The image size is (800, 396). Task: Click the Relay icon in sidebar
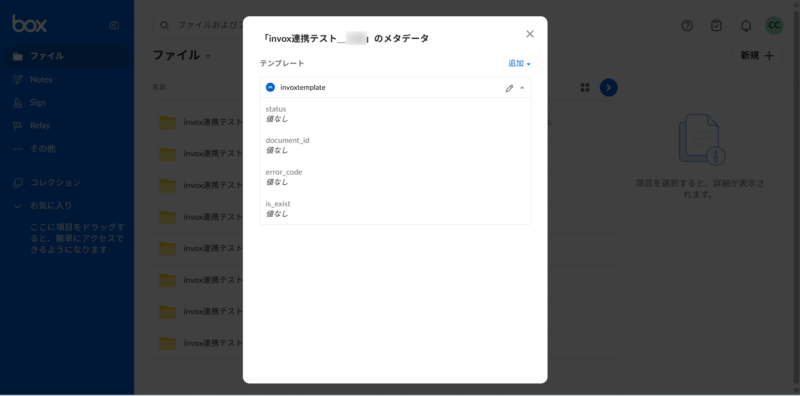[x=18, y=126]
